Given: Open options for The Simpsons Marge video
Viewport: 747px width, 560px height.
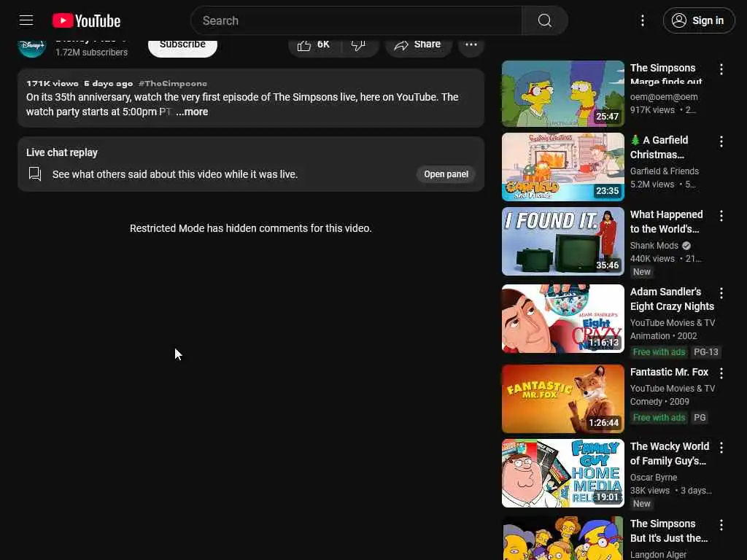Looking at the screenshot, I should tap(721, 69).
